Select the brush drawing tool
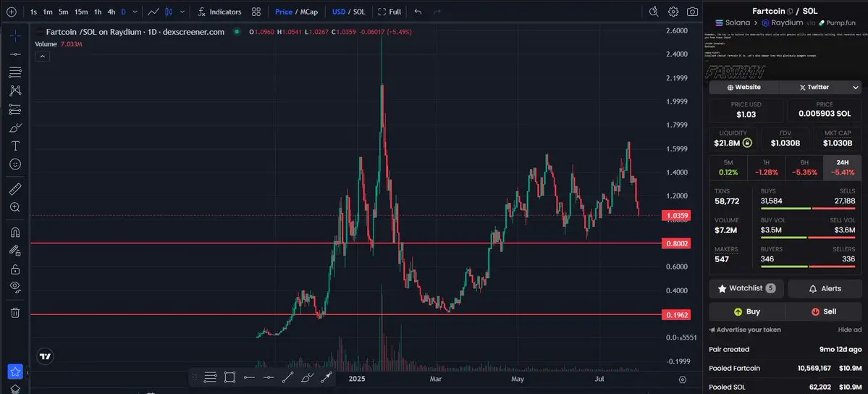The height and width of the screenshot is (394, 868). pyautogui.click(x=15, y=128)
